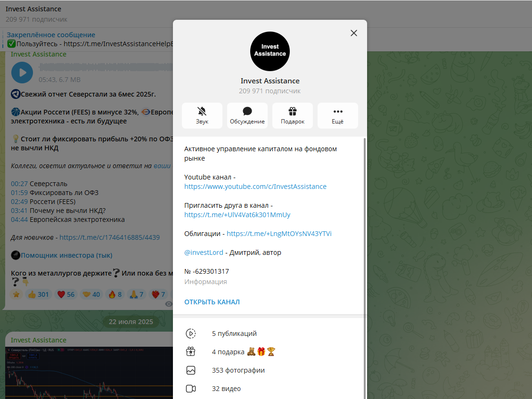The height and width of the screenshot is (399, 532).
Task: Toggle the channel sound notifications (Звук)
Action: point(202,116)
